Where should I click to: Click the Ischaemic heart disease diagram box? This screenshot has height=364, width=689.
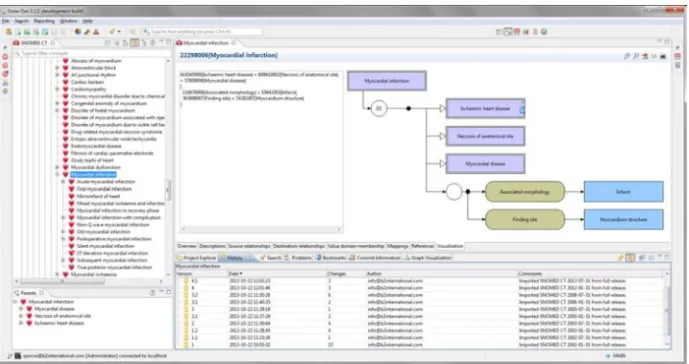[485, 109]
